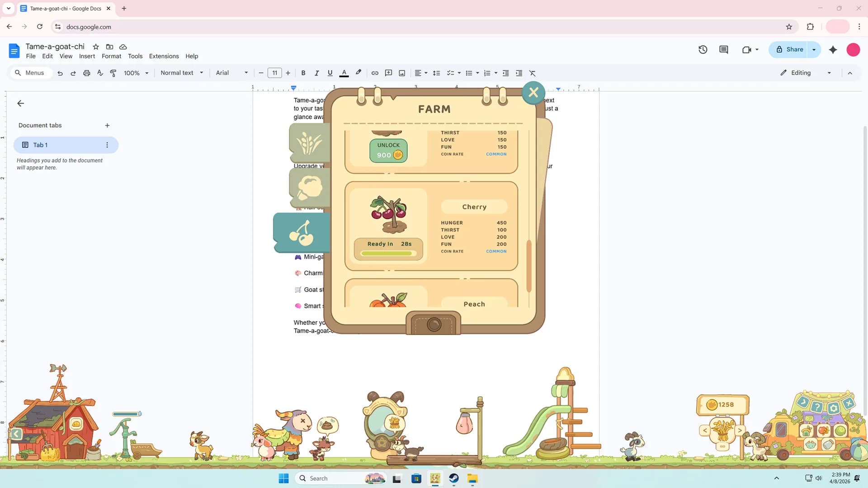The height and width of the screenshot is (488, 868).
Task: Click the poop speech bubble above the goat
Action: click(x=327, y=425)
